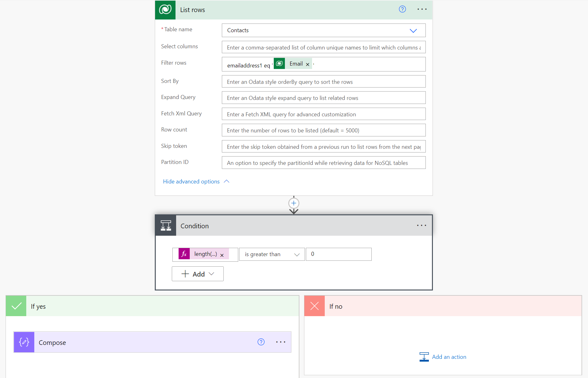Viewport: 588px width, 378px height.
Task: Open the Compose ellipsis menu
Action: click(x=281, y=342)
